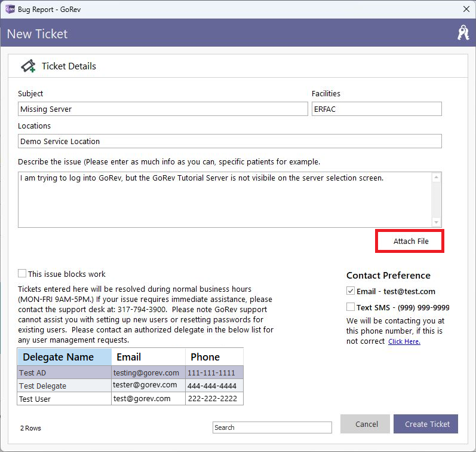
Task: Select the Test AD delegate row
Action: tap(130, 372)
